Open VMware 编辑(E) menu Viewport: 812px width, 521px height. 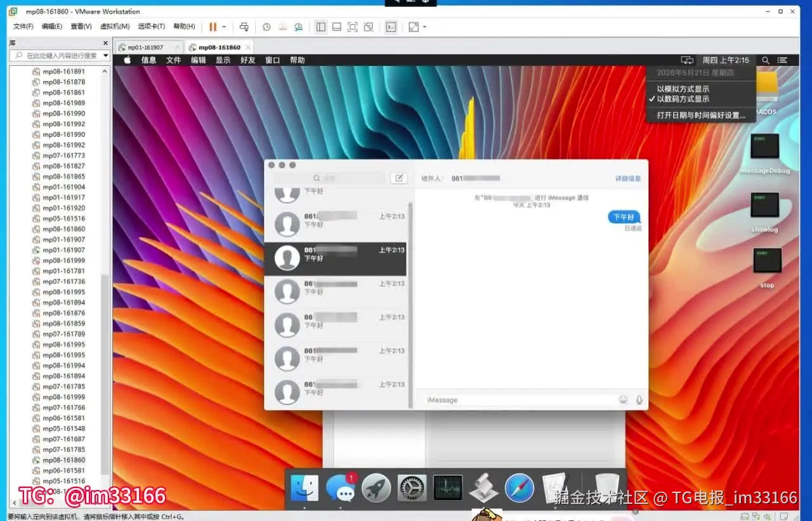click(52, 27)
